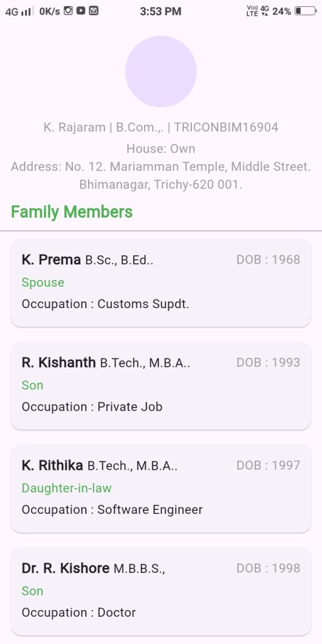This screenshot has width=322, height=644.
Task: Tap the Instagram notification icon
Action: click(x=68, y=11)
